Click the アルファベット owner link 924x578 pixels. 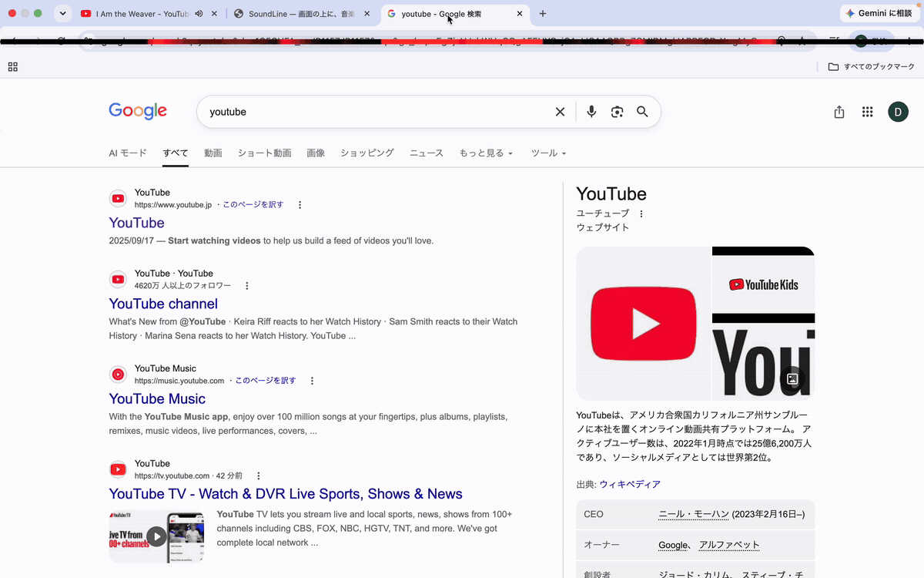pyautogui.click(x=729, y=545)
